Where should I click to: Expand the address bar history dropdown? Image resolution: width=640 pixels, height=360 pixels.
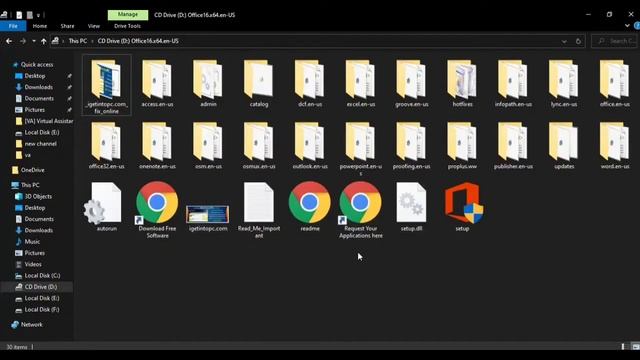pos(564,41)
